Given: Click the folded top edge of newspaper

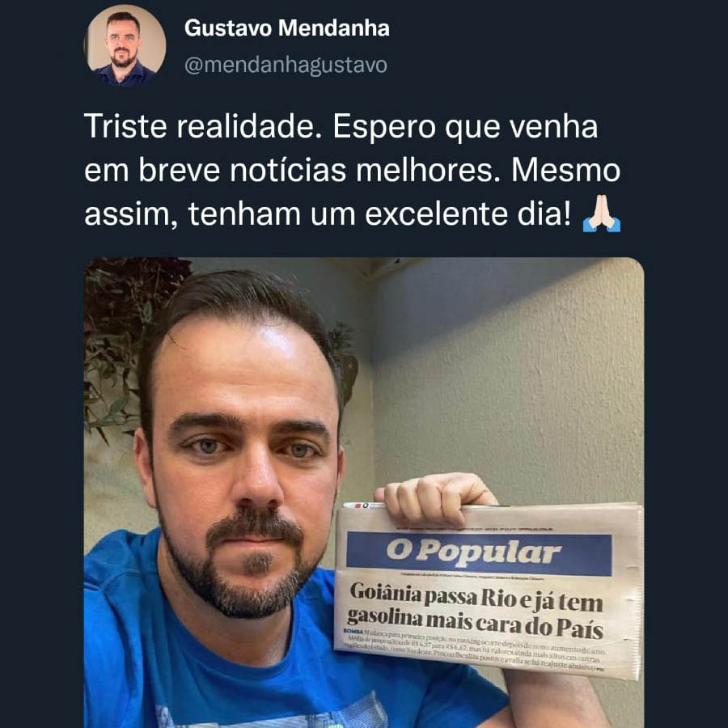Looking at the screenshot, I should point(489,507).
